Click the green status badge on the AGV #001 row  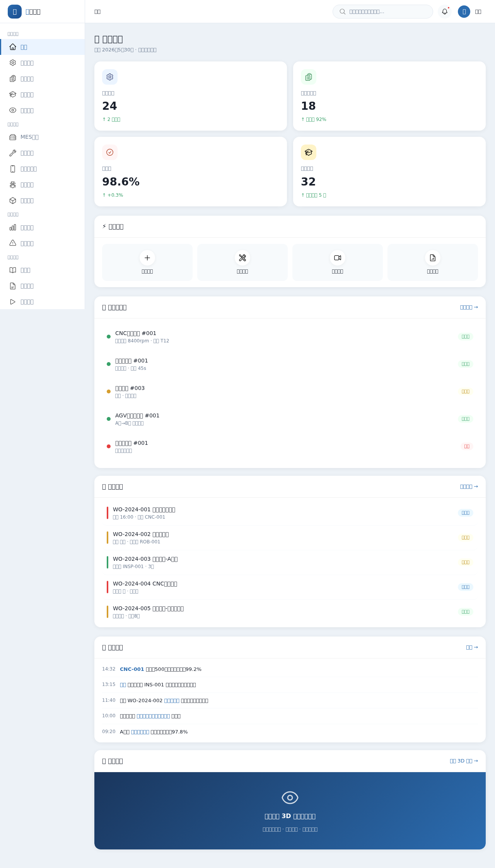(466, 419)
